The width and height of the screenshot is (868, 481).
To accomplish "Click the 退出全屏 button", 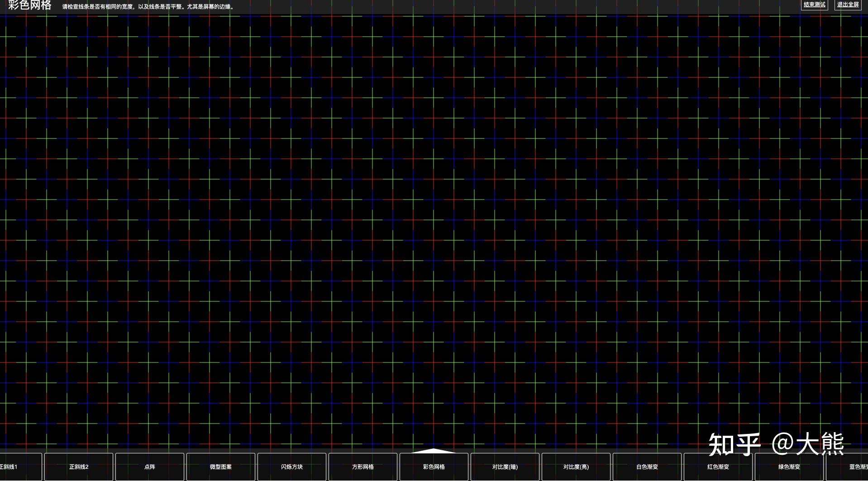I will pos(848,5).
